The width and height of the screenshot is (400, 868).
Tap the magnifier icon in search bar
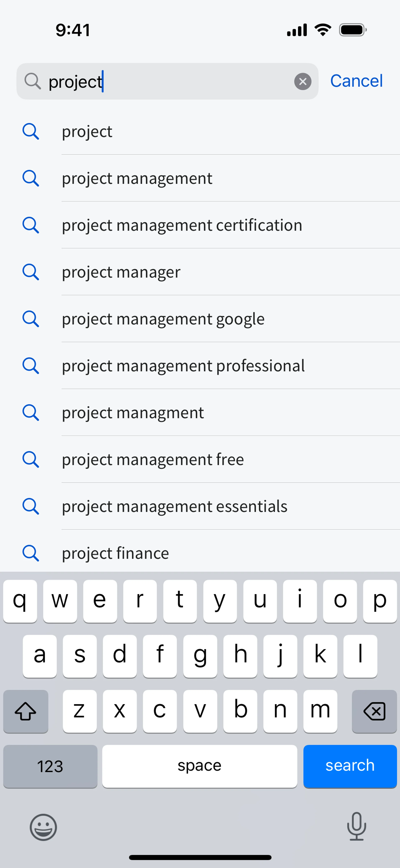click(32, 81)
